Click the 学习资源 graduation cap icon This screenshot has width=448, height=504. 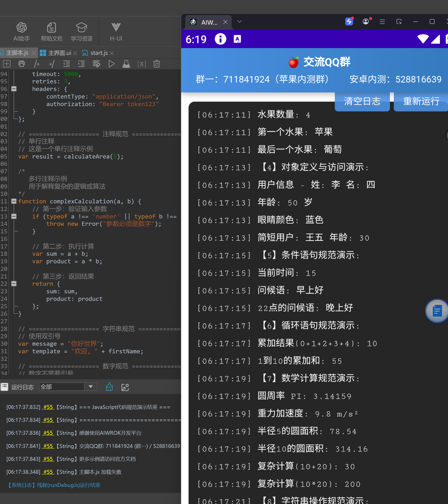(82, 28)
